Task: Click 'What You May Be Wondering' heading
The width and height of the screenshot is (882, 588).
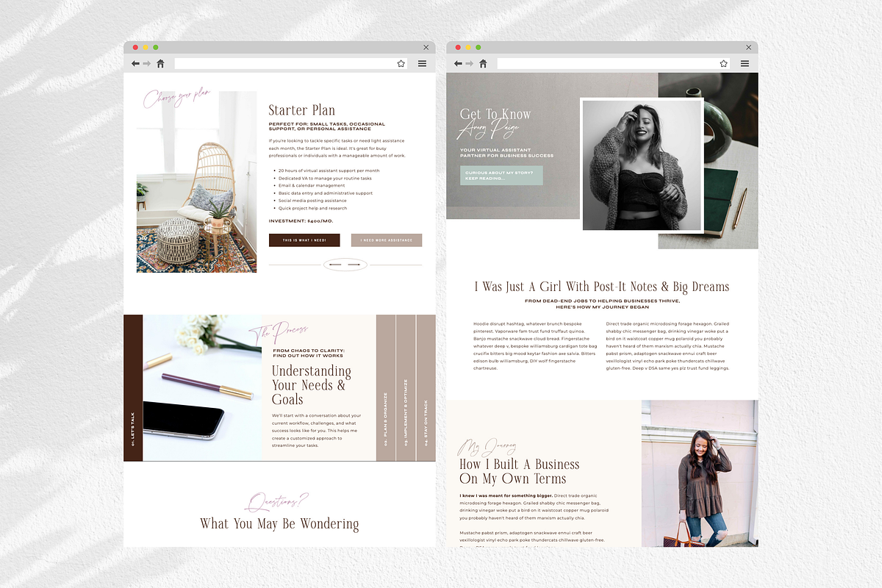Action: (279, 524)
